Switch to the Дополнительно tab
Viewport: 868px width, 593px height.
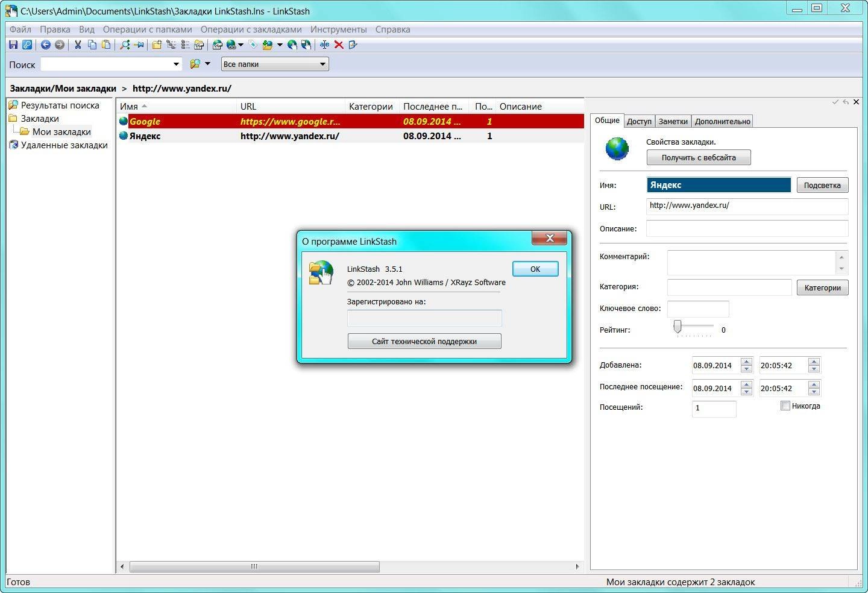tap(722, 121)
